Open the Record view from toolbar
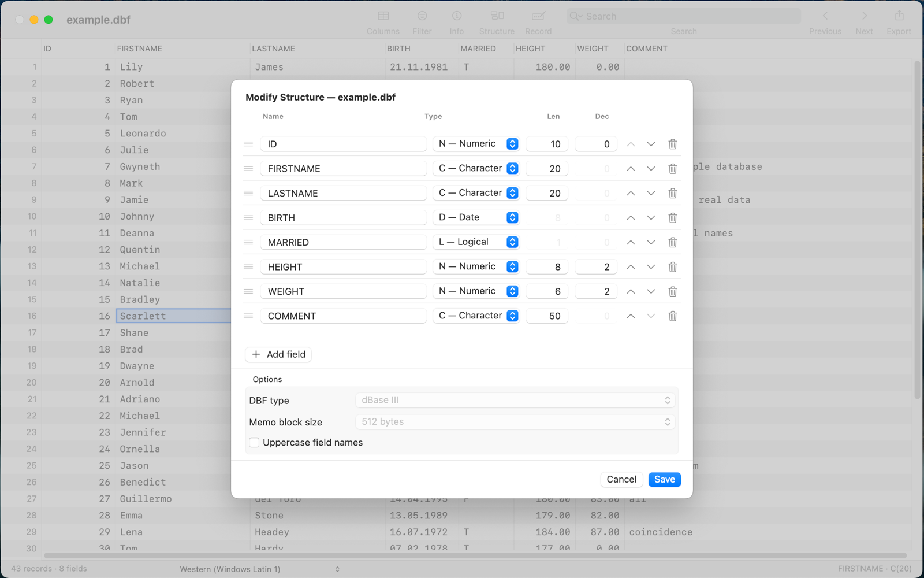The image size is (924, 578). click(538, 23)
